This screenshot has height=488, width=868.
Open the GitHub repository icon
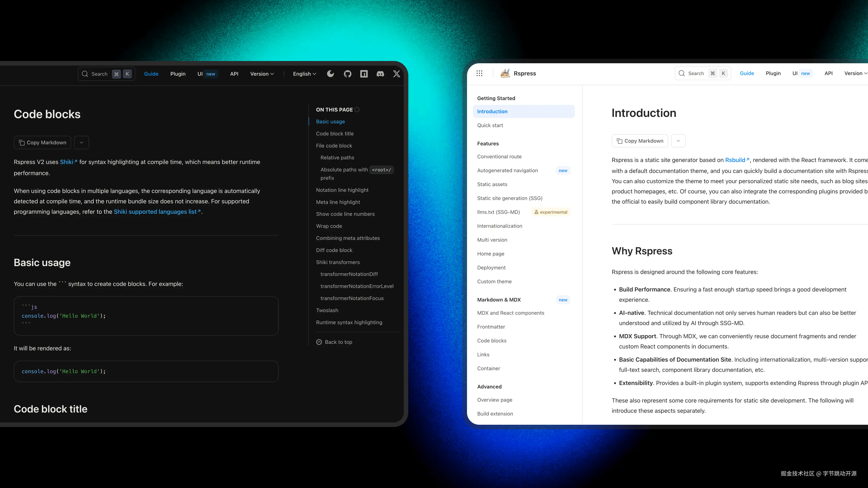[x=347, y=74]
